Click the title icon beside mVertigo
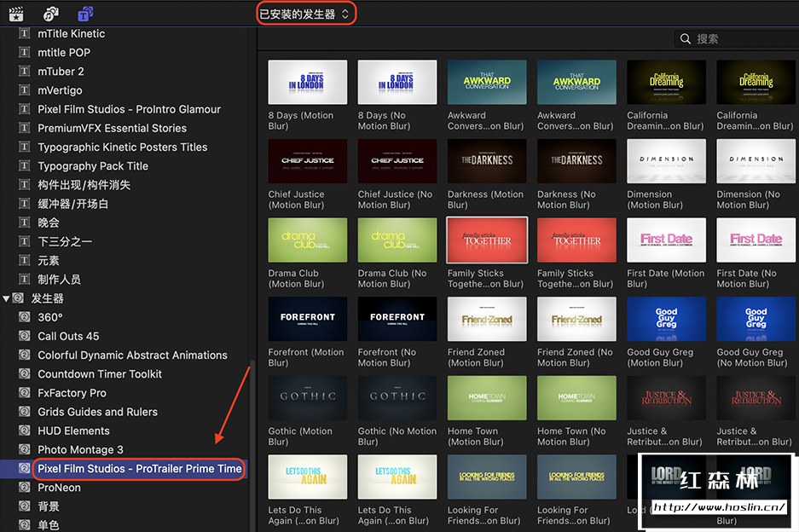The image size is (799, 532). tap(24, 90)
